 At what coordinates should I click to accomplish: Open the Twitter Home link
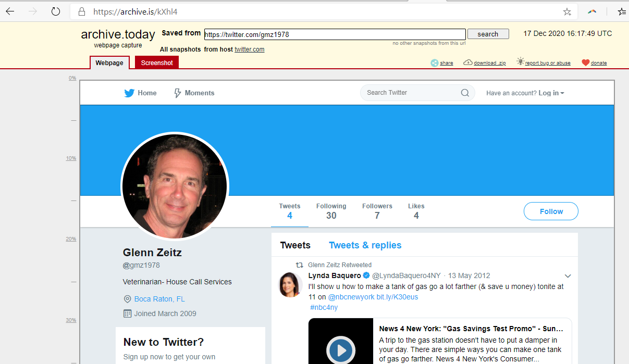(x=147, y=93)
